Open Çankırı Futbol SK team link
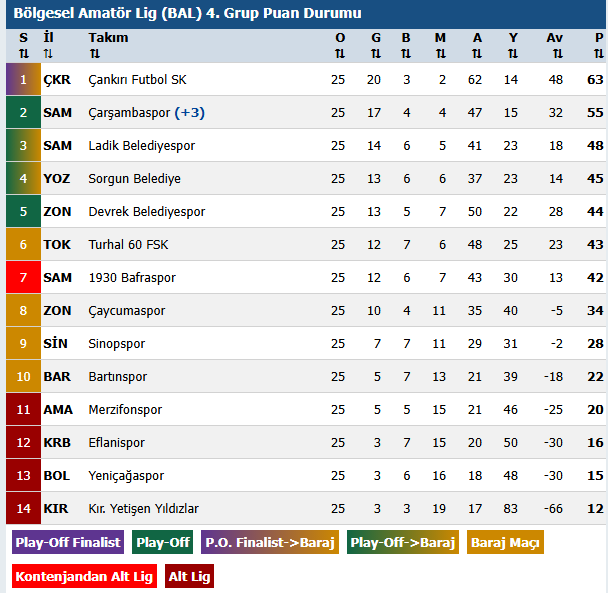The image size is (608, 593). tap(138, 80)
